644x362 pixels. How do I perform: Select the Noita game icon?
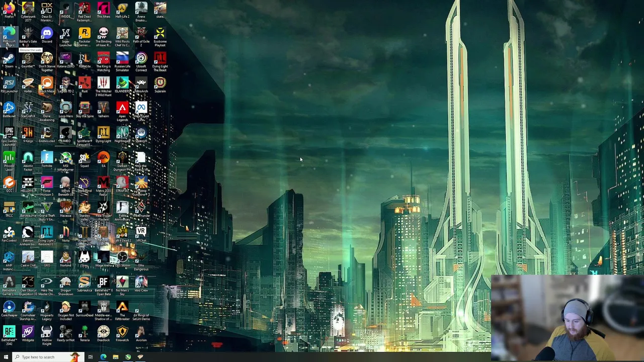point(65,235)
